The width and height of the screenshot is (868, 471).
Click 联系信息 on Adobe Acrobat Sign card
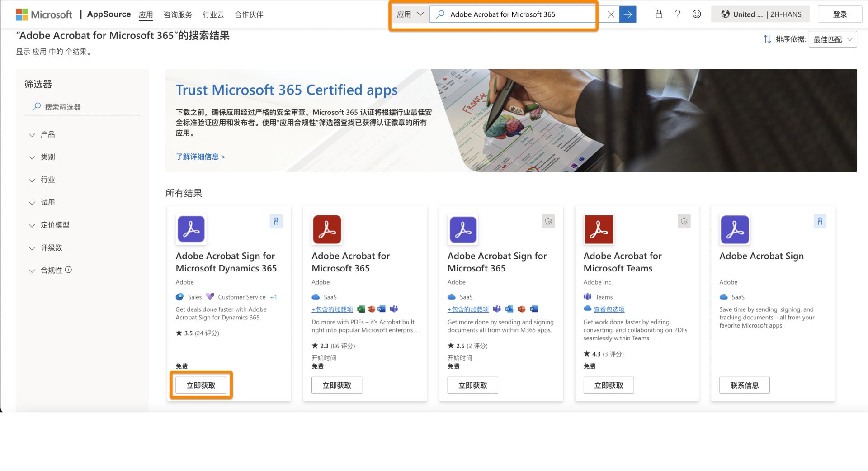[745, 385]
